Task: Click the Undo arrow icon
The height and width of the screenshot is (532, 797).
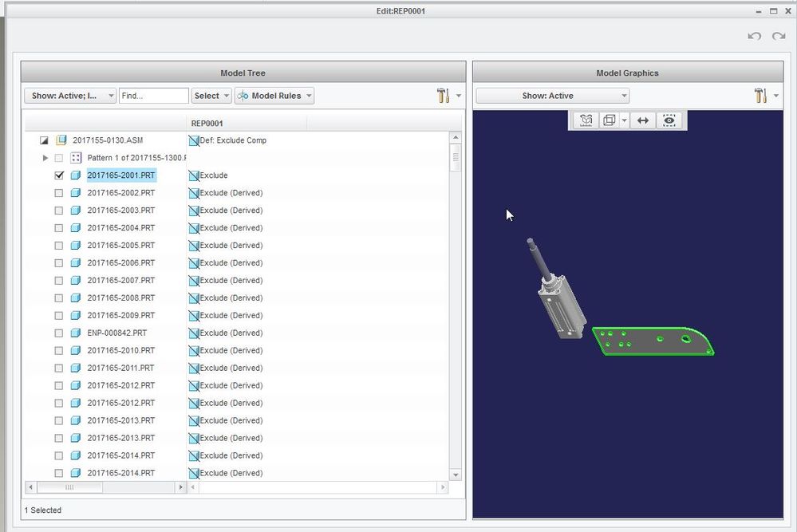Action: [x=754, y=36]
